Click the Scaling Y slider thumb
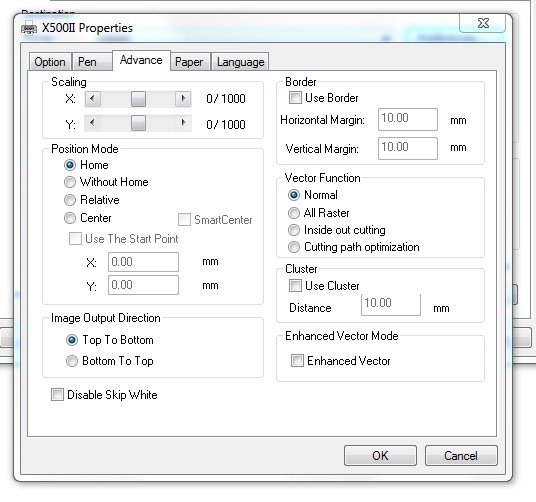 point(138,123)
